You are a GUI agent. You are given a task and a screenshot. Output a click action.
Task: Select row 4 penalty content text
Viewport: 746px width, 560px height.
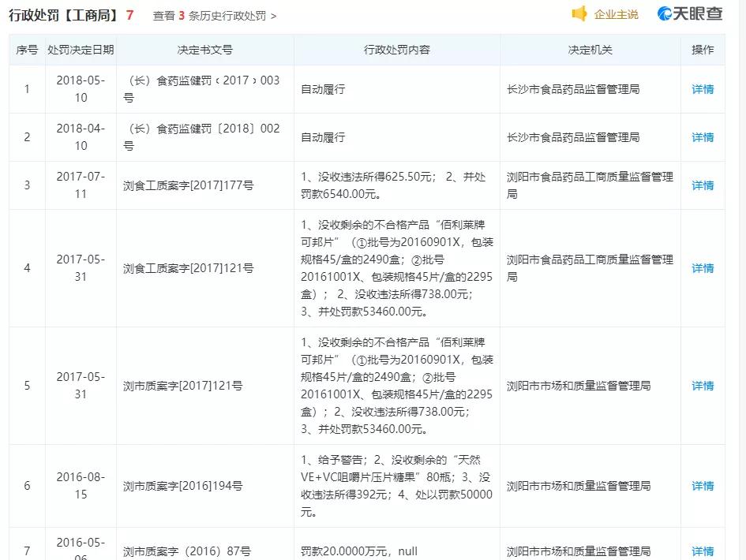[395, 267]
